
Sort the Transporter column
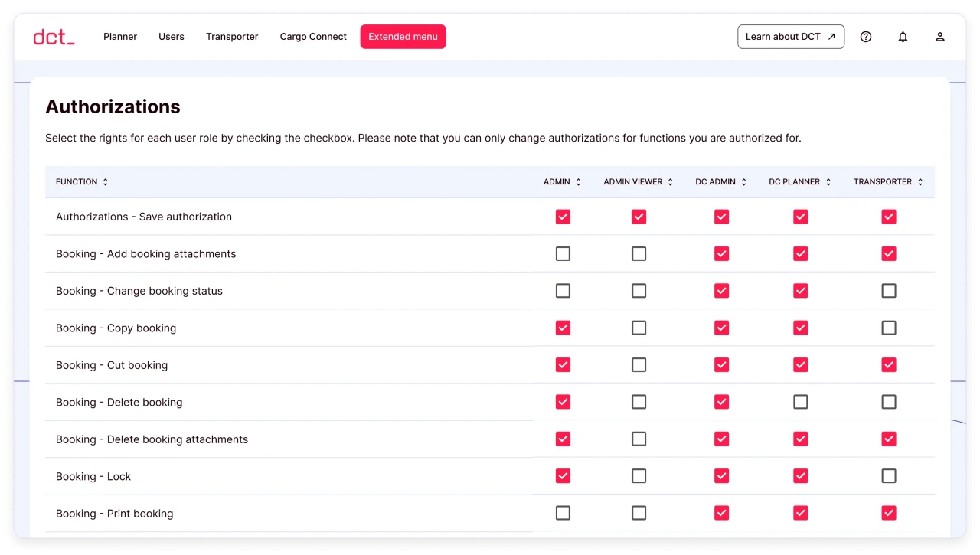920,182
